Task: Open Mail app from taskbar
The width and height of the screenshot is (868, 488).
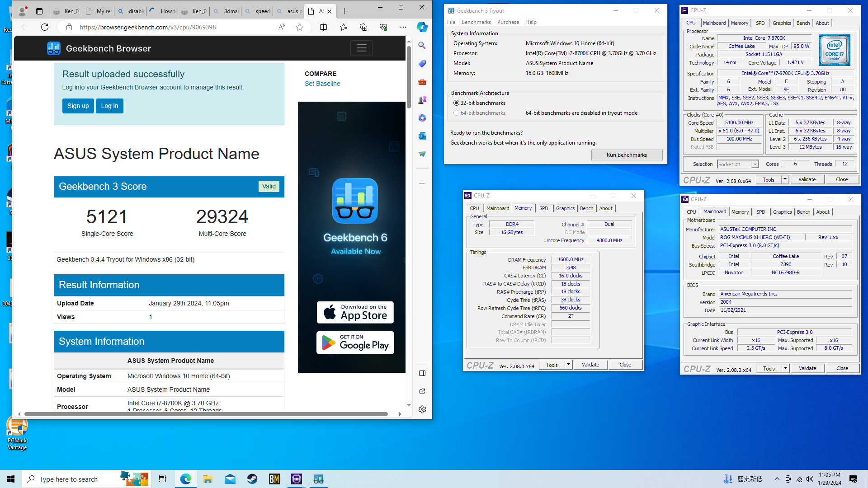Action: pyautogui.click(x=230, y=479)
